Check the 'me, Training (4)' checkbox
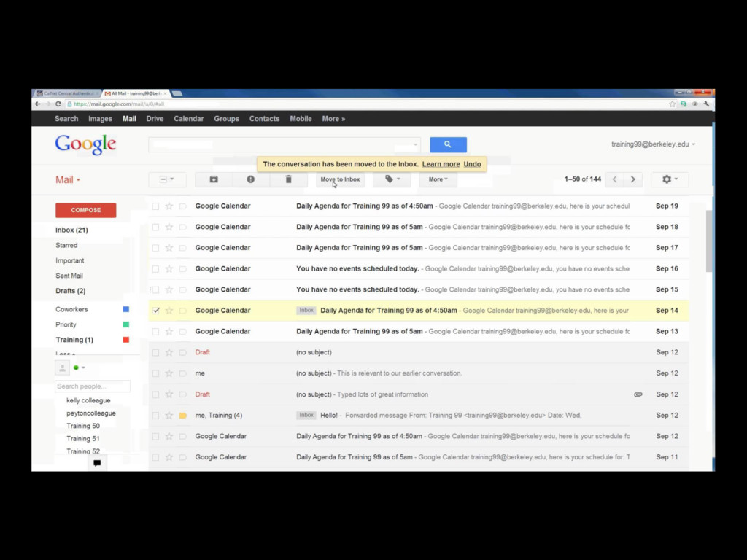Image resolution: width=747 pixels, height=560 pixels. tap(156, 415)
